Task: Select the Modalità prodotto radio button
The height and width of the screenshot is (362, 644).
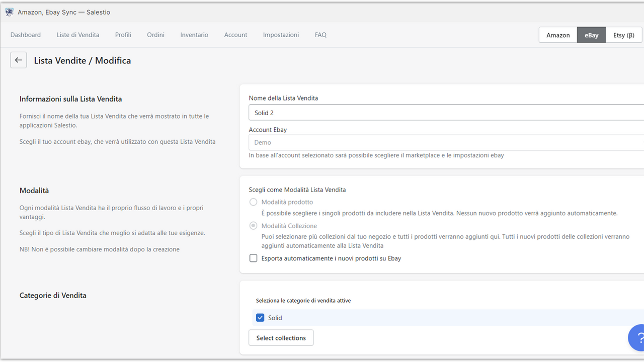Action: point(254,202)
